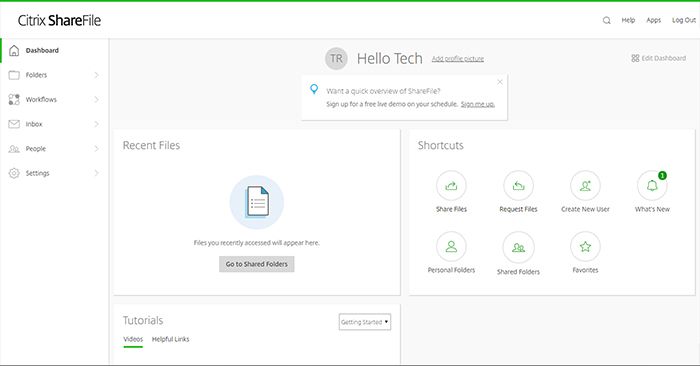Click the Create New User label
This screenshot has height=366, width=700.
[x=585, y=209]
